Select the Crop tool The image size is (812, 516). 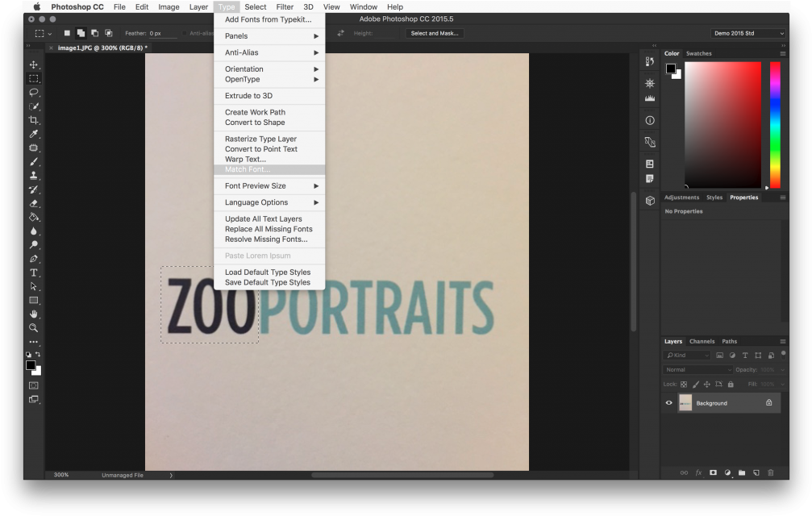point(34,120)
